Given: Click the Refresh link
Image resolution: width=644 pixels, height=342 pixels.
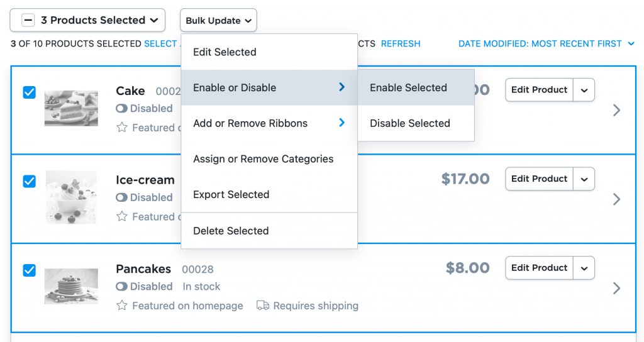Looking at the screenshot, I should point(401,43).
